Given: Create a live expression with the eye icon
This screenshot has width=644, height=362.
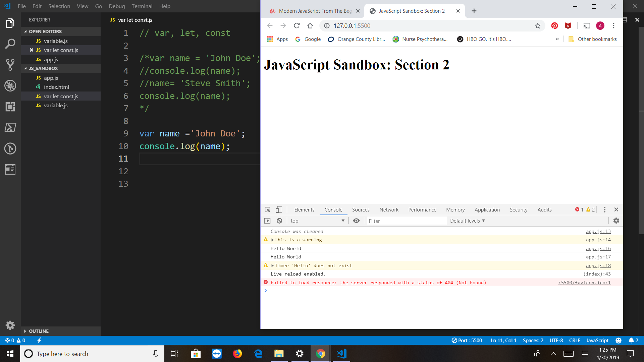Looking at the screenshot, I should point(356,221).
